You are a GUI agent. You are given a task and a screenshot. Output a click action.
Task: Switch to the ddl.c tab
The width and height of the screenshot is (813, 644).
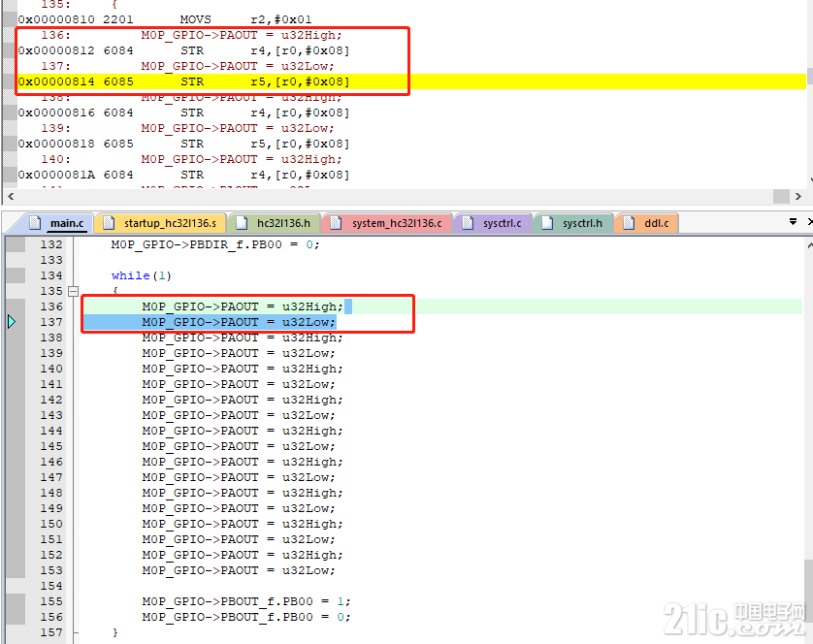pos(646,223)
